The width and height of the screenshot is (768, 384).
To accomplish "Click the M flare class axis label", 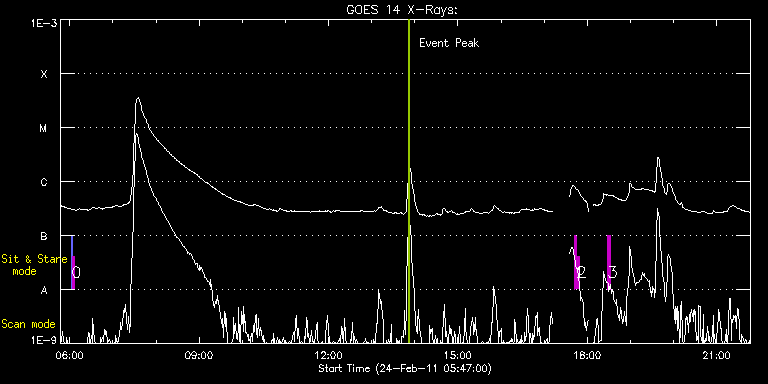I will tap(44, 128).
